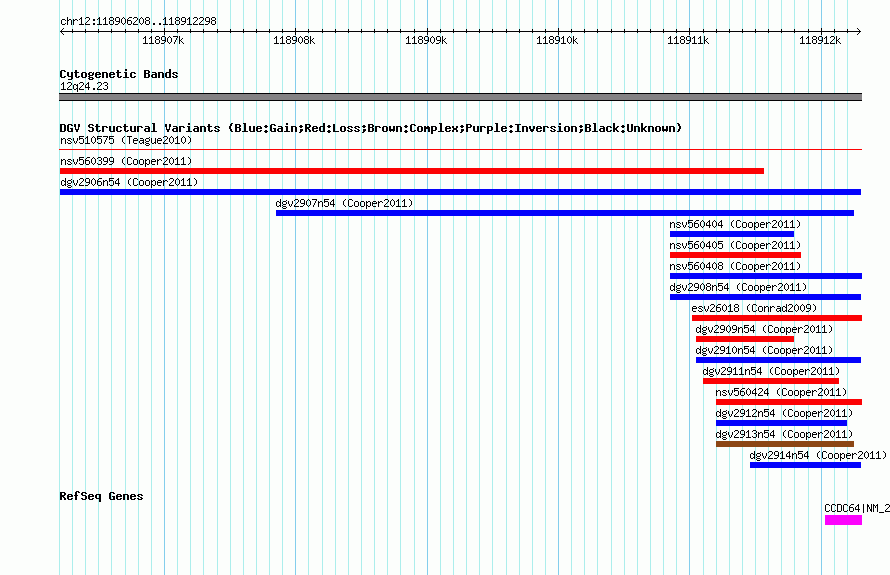Click the nsv510575 (Teague2010) variant label
Screen dimensions: 890x575
coord(126,140)
